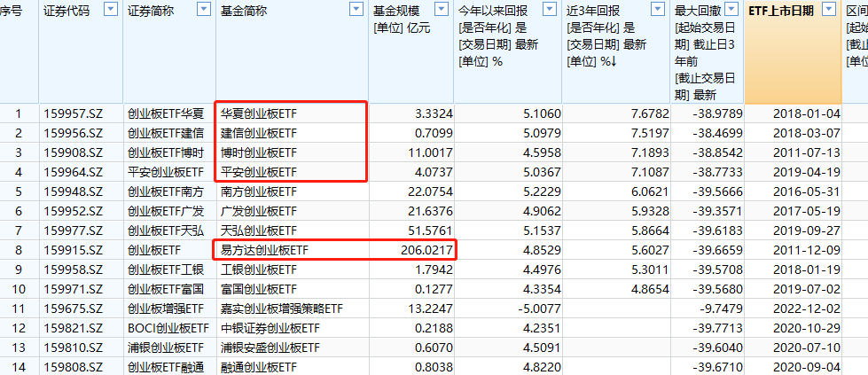Image resolution: width=868 pixels, height=375 pixels.
Task: Click the cell 天弘创业板ETF
Action: (x=293, y=231)
